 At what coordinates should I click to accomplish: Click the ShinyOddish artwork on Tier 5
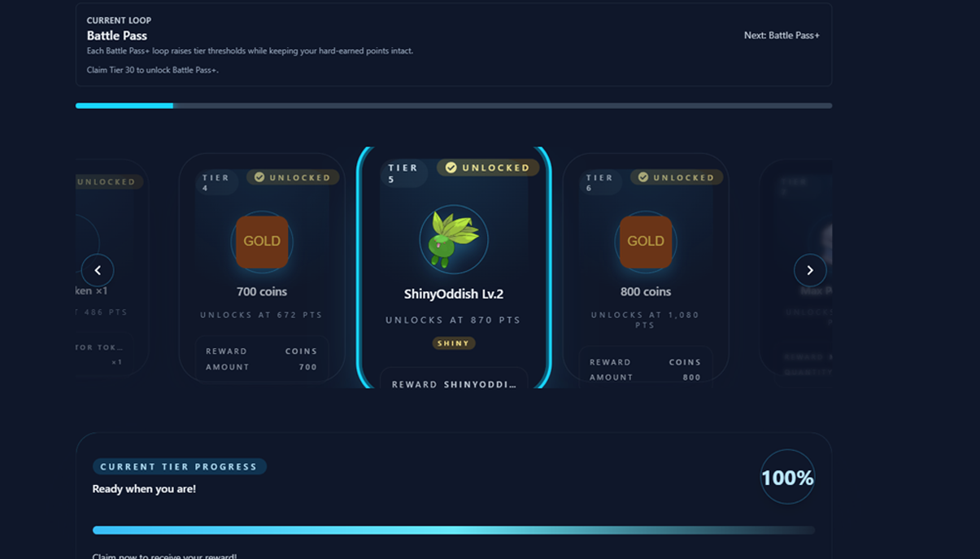(453, 238)
